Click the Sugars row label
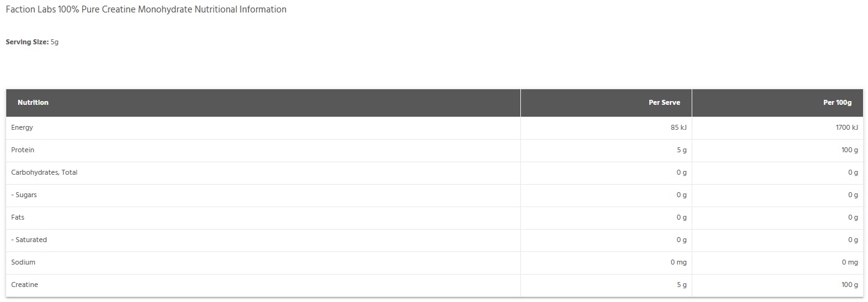The width and height of the screenshot is (868, 302). pyautogui.click(x=24, y=195)
